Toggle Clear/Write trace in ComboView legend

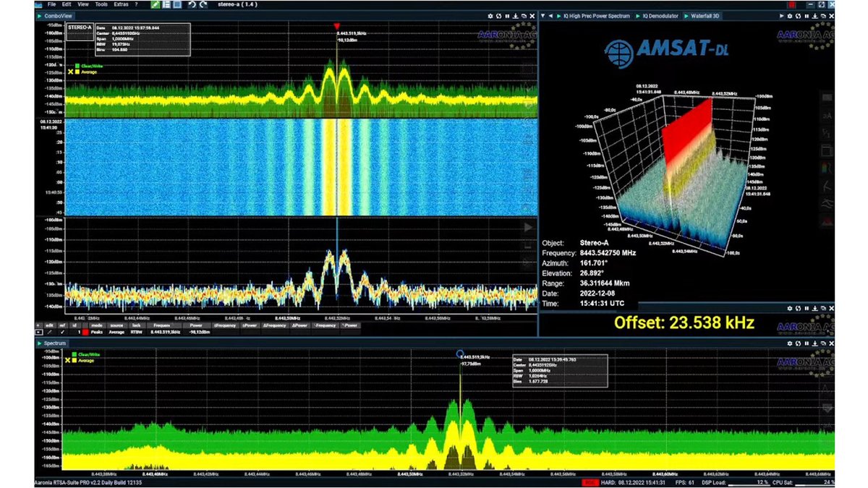pos(88,66)
